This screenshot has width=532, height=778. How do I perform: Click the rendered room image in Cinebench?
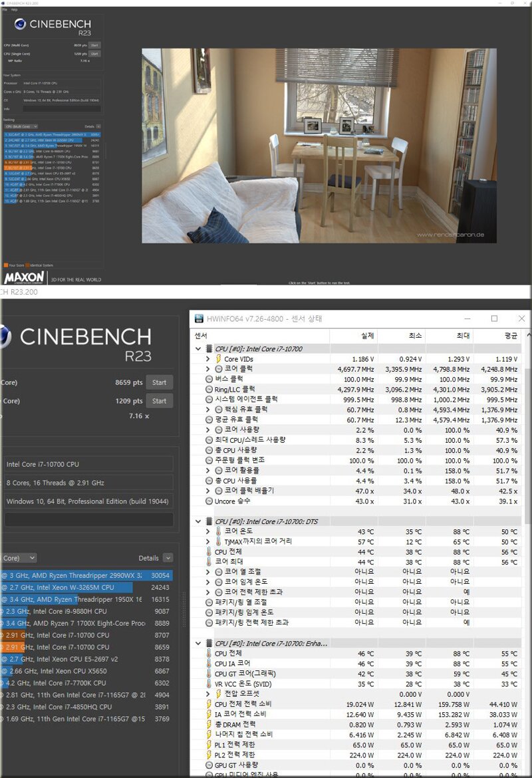319,146
